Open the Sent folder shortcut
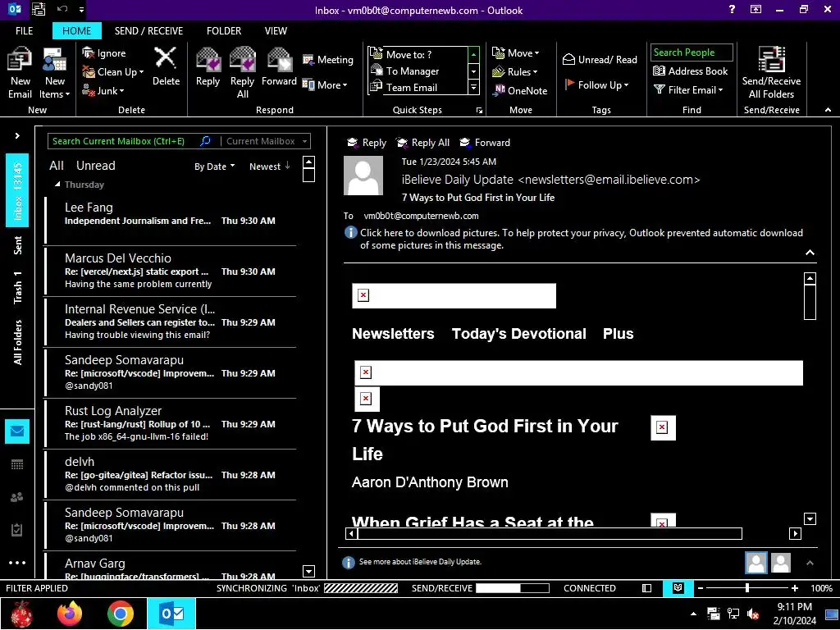This screenshot has width=840, height=630. tap(18, 245)
